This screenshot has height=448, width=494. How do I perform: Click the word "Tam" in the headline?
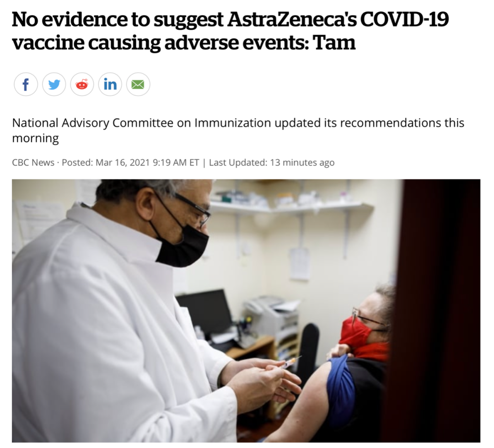334,43
